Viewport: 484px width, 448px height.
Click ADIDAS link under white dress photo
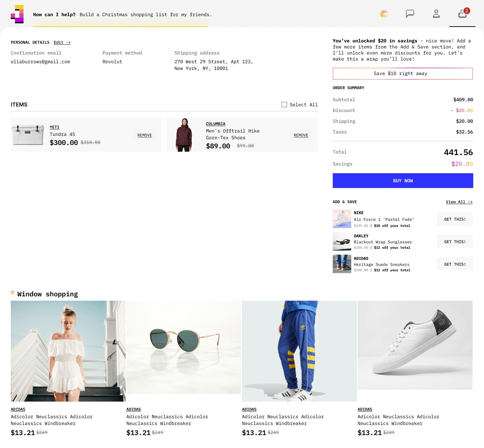(x=18, y=409)
